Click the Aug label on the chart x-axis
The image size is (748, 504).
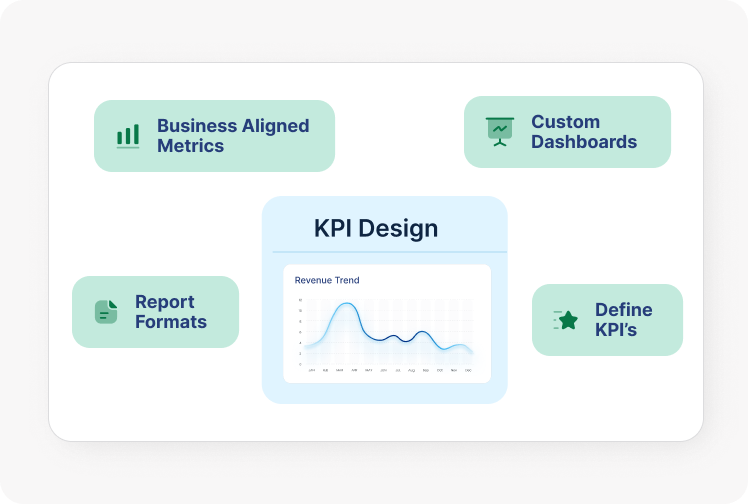tap(412, 370)
